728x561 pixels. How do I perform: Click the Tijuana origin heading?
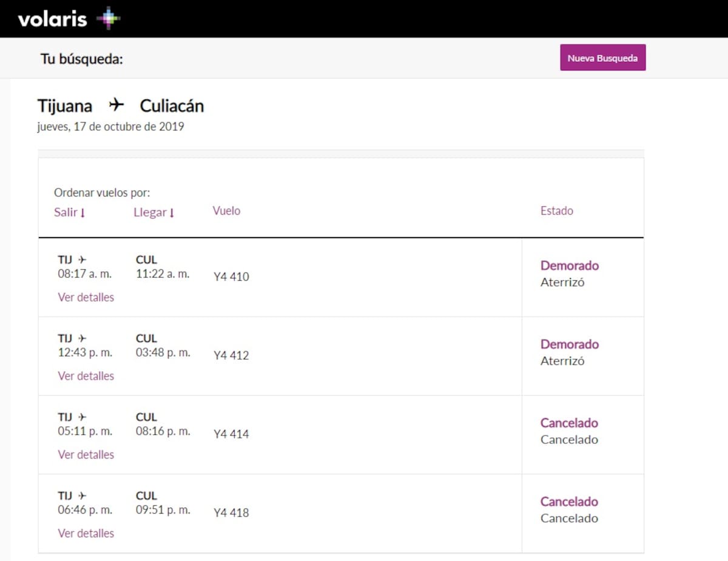pyautogui.click(x=65, y=106)
